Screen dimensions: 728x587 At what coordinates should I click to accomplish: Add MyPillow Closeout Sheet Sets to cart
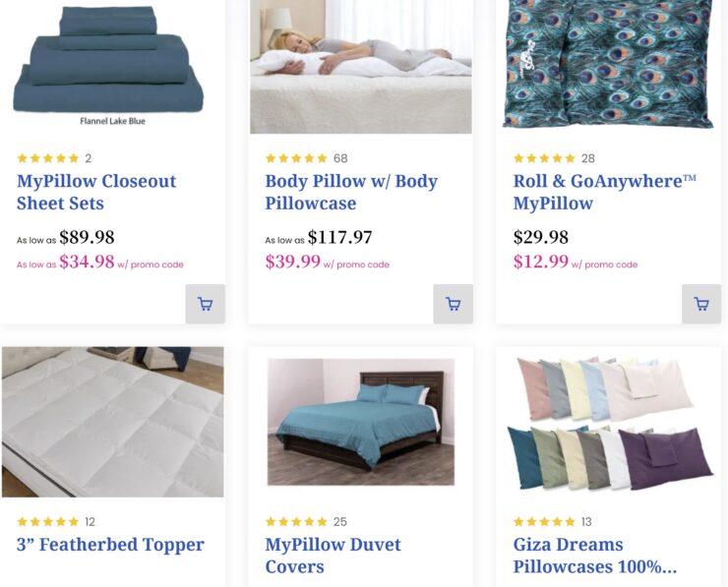pyautogui.click(x=206, y=304)
